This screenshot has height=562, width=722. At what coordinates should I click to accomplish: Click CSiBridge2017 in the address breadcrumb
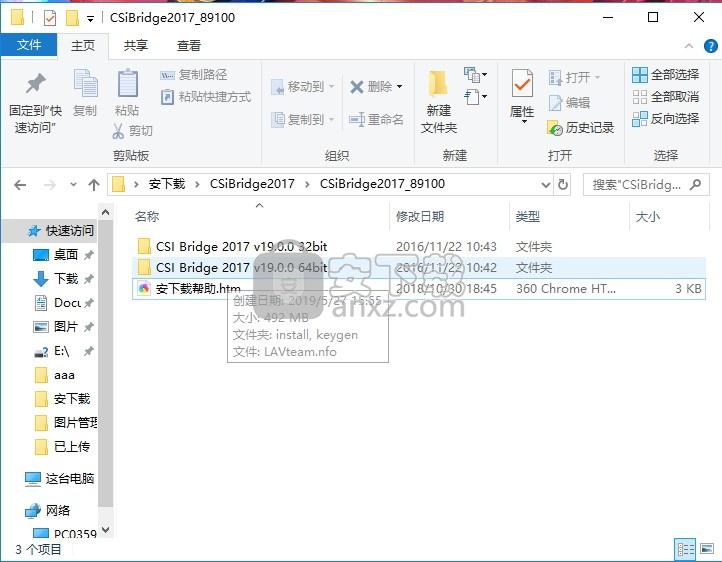pyautogui.click(x=252, y=184)
